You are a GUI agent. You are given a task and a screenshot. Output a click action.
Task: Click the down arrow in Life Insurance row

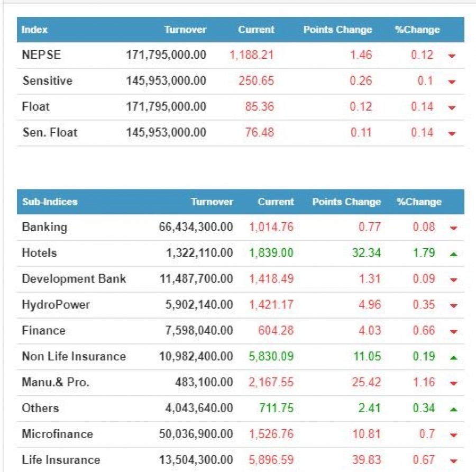(453, 461)
